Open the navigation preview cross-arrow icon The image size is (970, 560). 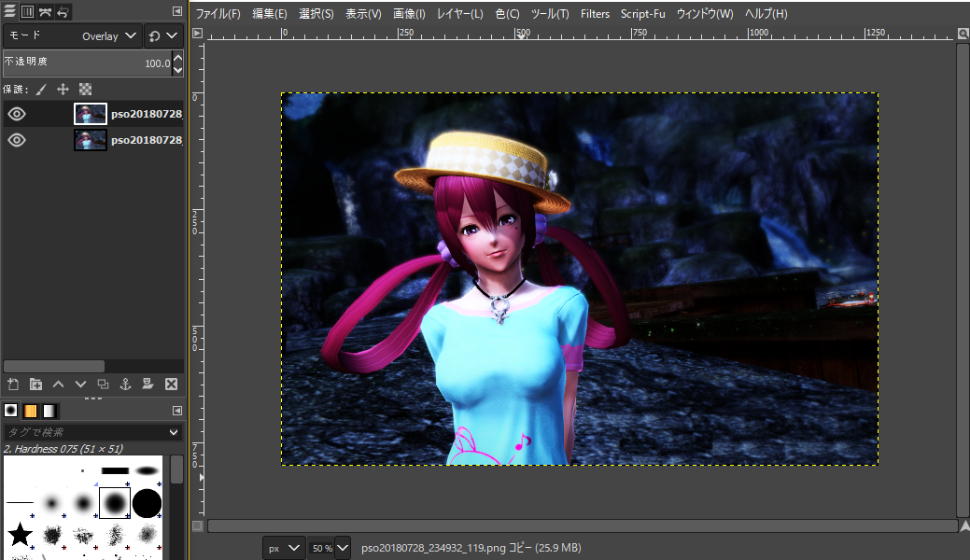pyautogui.click(x=964, y=526)
